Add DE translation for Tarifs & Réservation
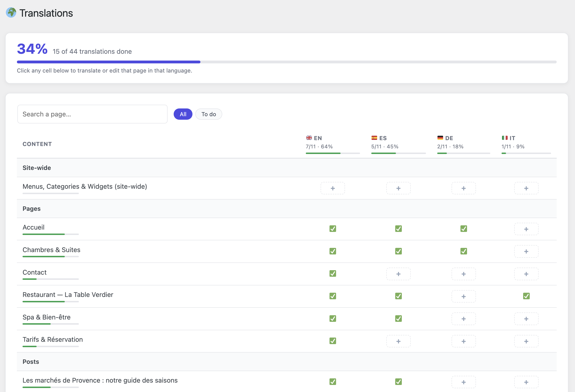The image size is (575, 392). click(464, 341)
